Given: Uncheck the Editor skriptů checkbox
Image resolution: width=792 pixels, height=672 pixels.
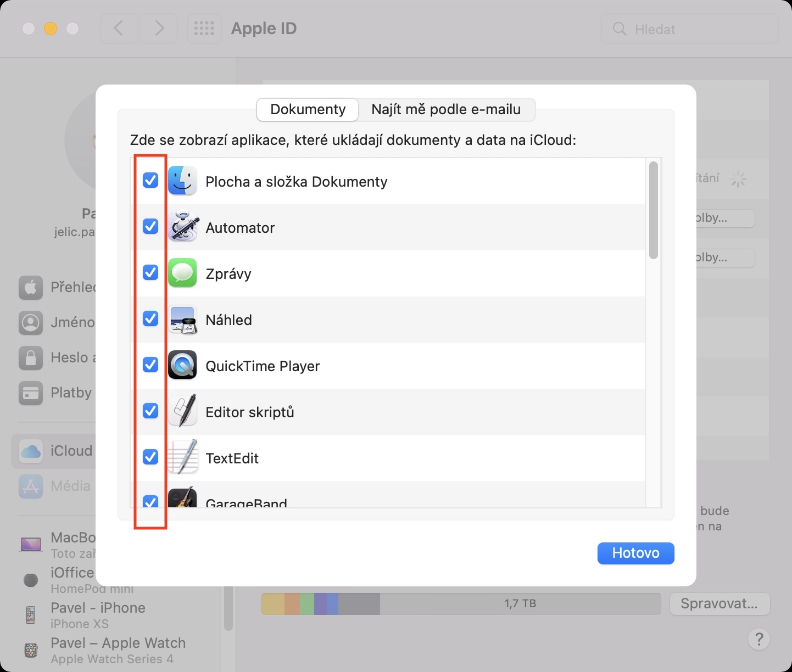Looking at the screenshot, I should point(150,411).
